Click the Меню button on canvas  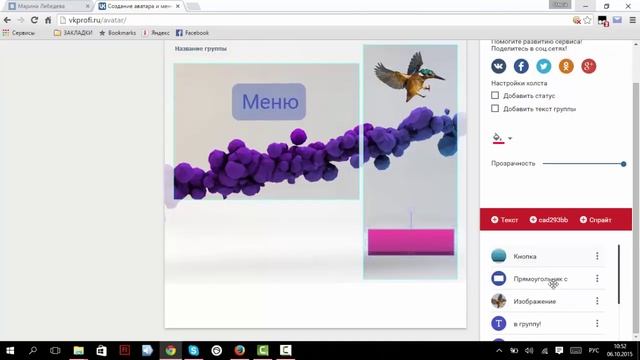pyautogui.click(x=269, y=102)
